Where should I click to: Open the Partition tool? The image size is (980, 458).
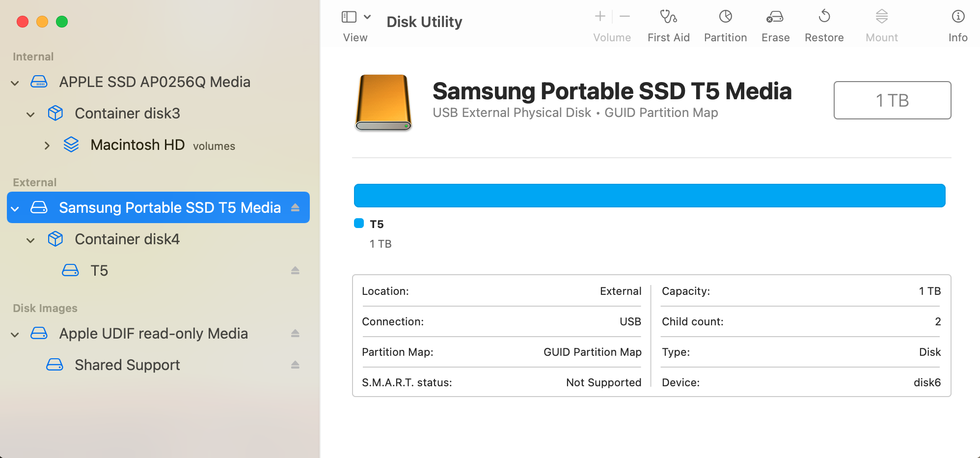pos(725,17)
